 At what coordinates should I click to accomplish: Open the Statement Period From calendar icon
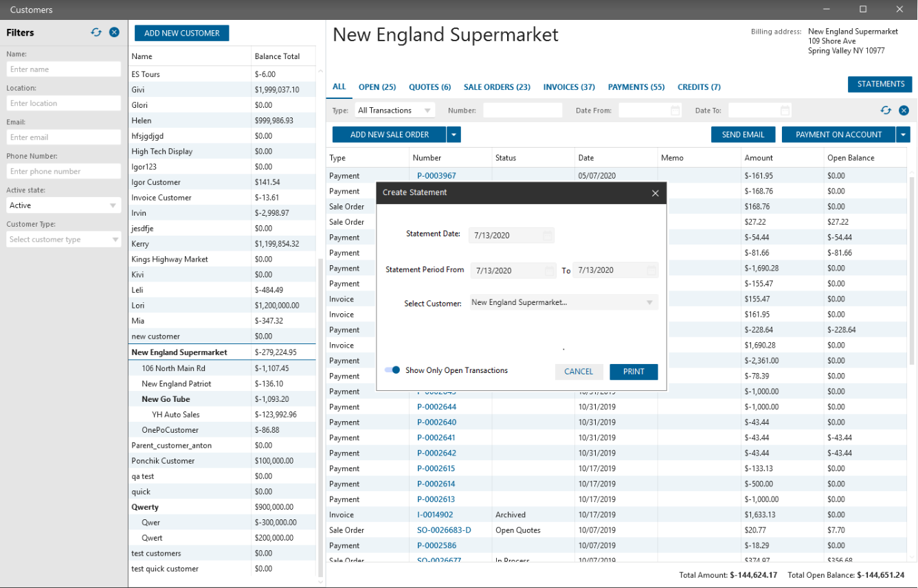549,271
